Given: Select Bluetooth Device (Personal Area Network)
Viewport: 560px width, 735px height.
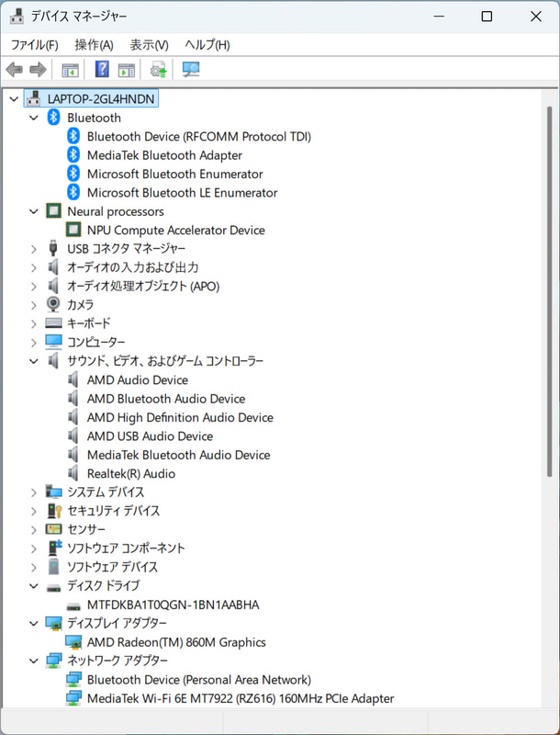Looking at the screenshot, I should pyautogui.click(x=199, y=680).
